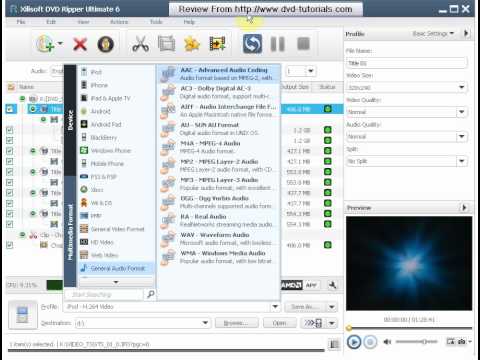Open the Help menu
Image resolution: width=480 pixels, height=360 pixels.
click(x=189, y=22)
